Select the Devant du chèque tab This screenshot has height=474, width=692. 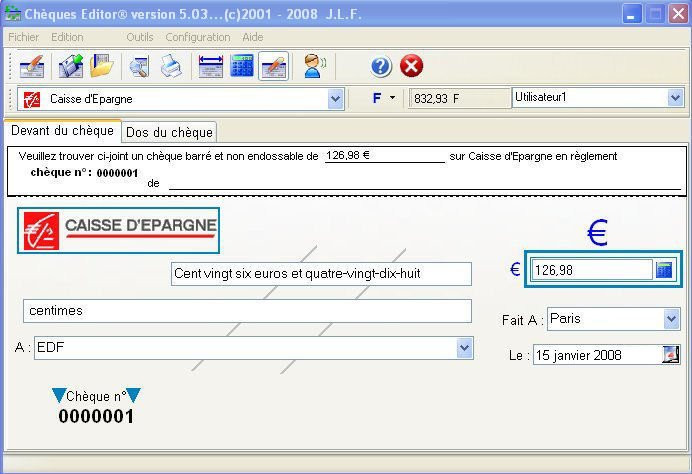pyautogui.click(x=62, y=131)
